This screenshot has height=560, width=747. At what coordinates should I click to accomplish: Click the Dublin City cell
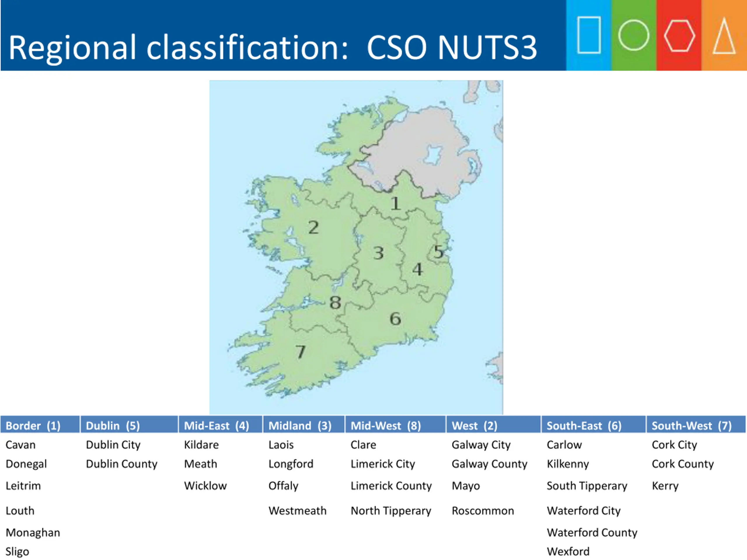pyautogui.click(x=113, y=445)
